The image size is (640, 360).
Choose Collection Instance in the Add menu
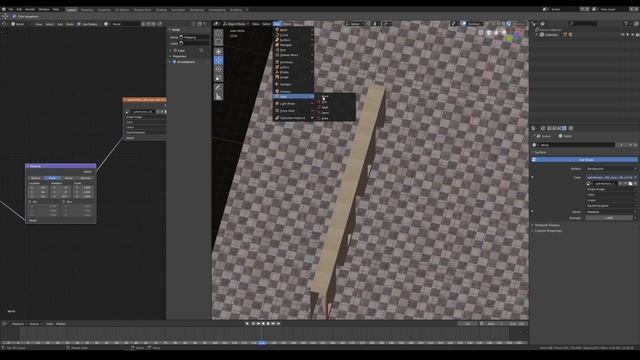click(x=293, y=118)
